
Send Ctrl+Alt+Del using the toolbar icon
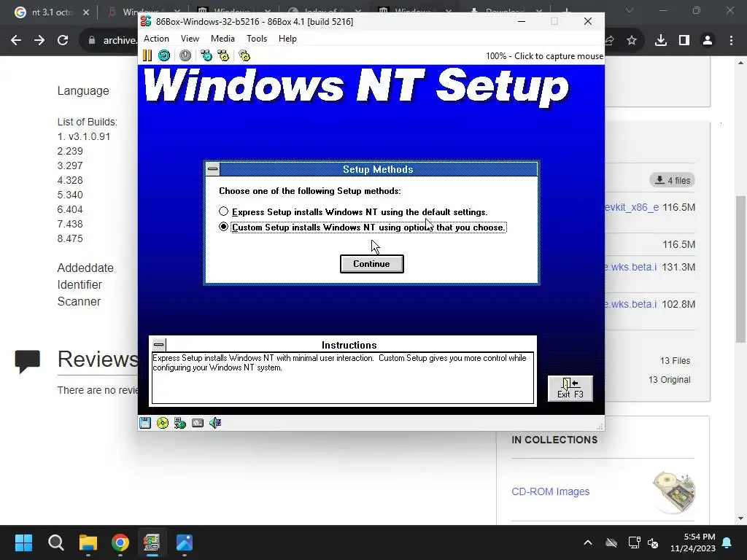(x=206, y=55)
